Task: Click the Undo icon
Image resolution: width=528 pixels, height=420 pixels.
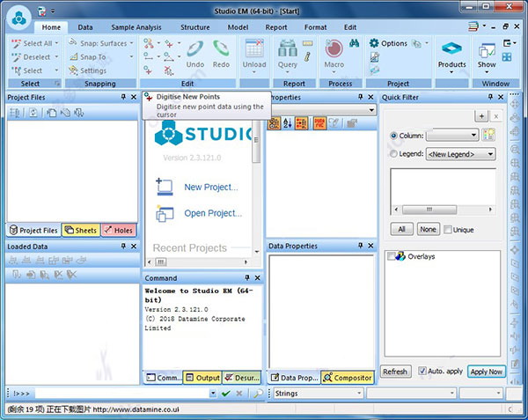Action: point(195,48)
